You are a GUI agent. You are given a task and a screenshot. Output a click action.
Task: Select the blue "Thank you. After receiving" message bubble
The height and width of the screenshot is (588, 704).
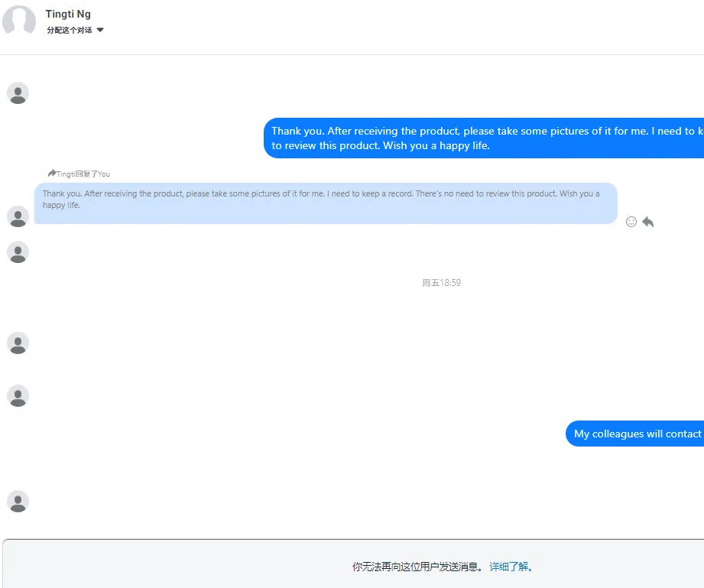tap(484, 138)
